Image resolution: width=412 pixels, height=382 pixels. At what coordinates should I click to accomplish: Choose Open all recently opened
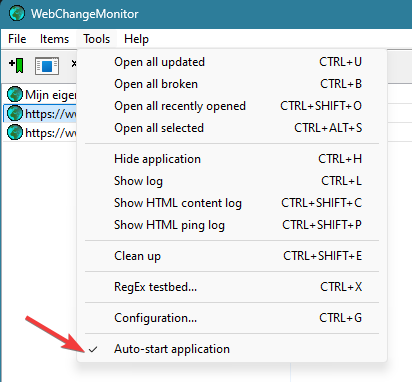[x=232, y=106]
